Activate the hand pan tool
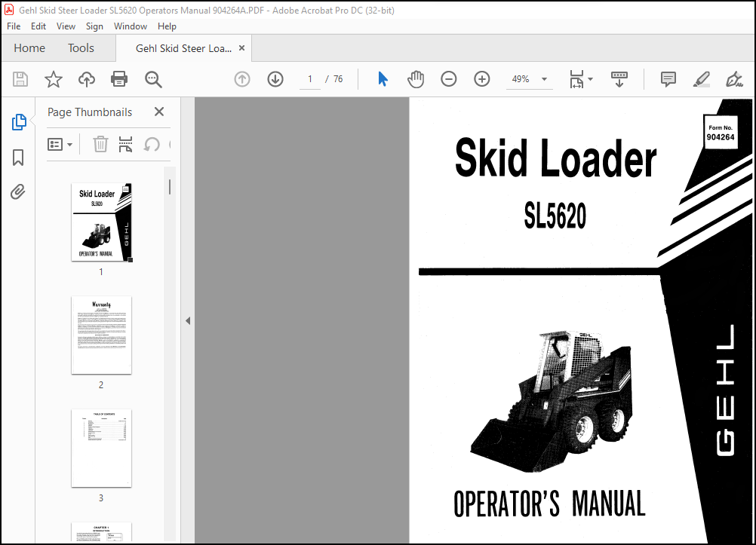The image size is (756, 545). coord(416,79)
